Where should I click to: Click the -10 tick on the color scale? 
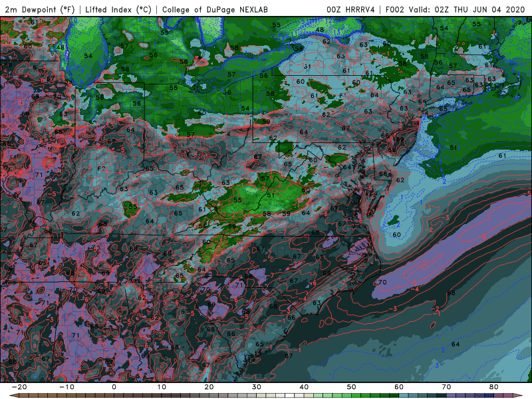[x=66, y=387]
